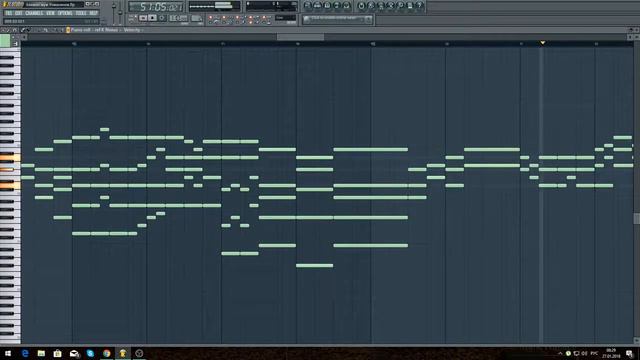Click the Stop transport button
Viewport: 640px width, 360px height.
coord(152,18)
